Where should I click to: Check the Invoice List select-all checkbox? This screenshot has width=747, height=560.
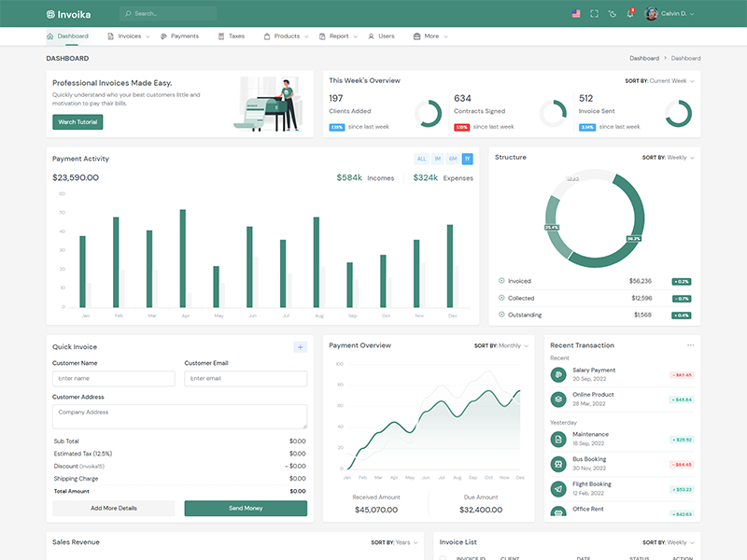click(443, 558)
